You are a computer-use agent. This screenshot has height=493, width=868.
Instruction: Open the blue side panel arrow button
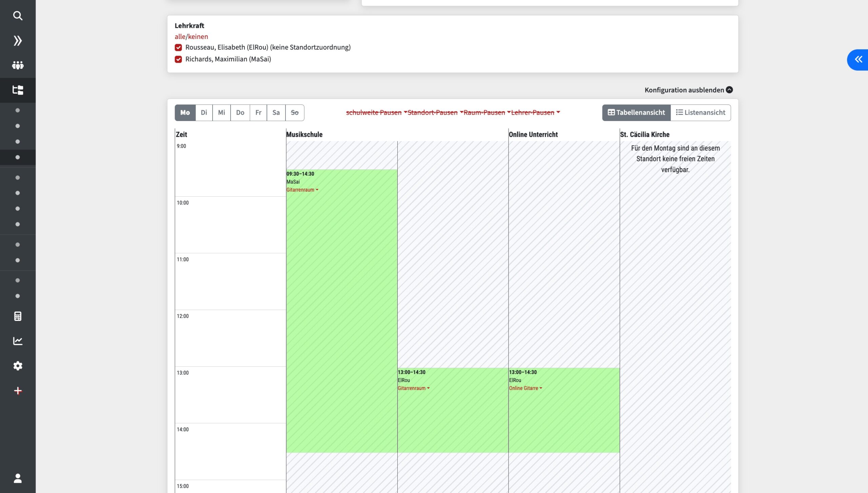click(858, 60)
